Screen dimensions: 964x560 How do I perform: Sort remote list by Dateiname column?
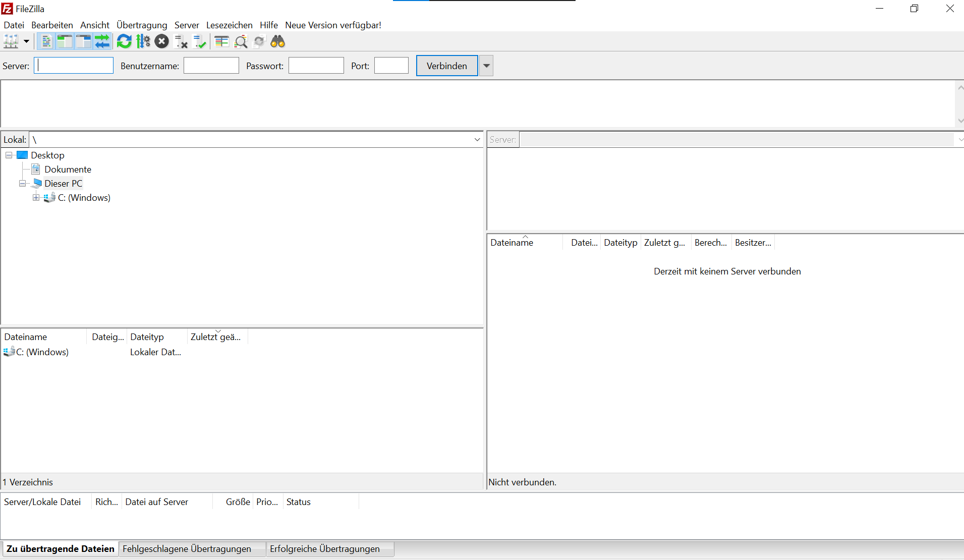coord(525,243)
